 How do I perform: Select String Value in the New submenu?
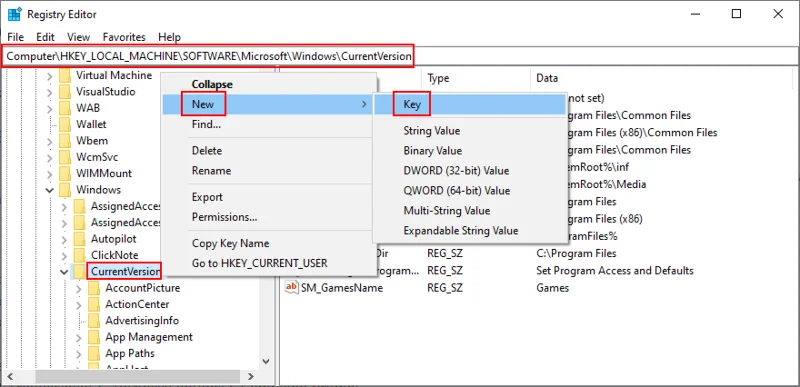(x=470, y=131)
